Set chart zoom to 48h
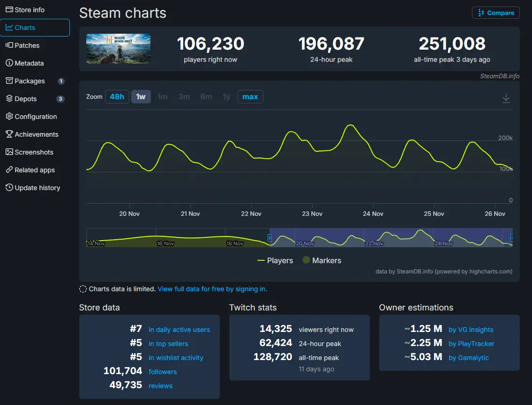This screenshot has width=532, height=405. [x=117, y=97]
